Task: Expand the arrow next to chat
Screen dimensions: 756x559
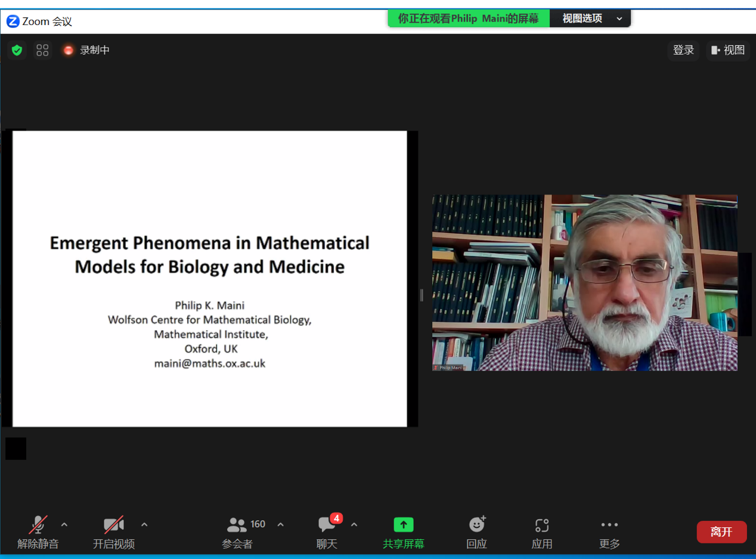Action: pos(354,524)
